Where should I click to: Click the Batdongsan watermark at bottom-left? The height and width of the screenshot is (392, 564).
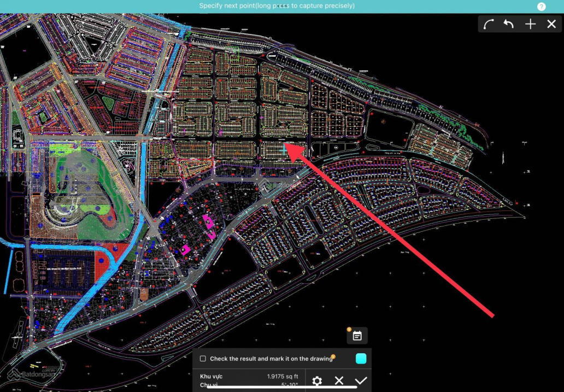point(30,375)
